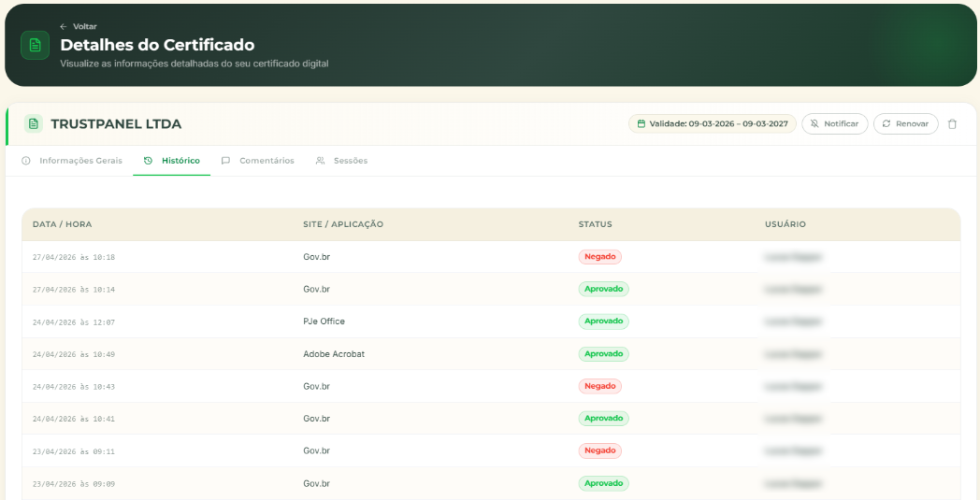Open the Informações Gerais tab
The width and height of the screenshot is (980, 500).
point(72,161)
